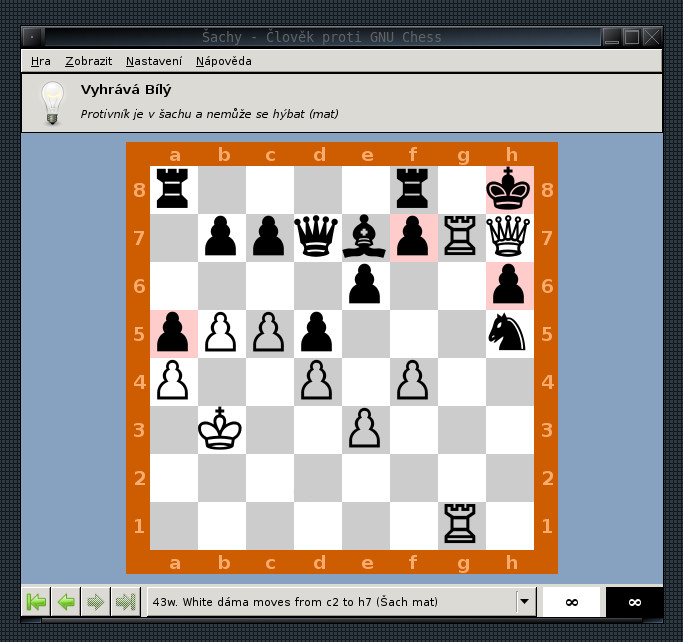
Task: Click the lightbulb hint icon
Action: pos(51,103)
